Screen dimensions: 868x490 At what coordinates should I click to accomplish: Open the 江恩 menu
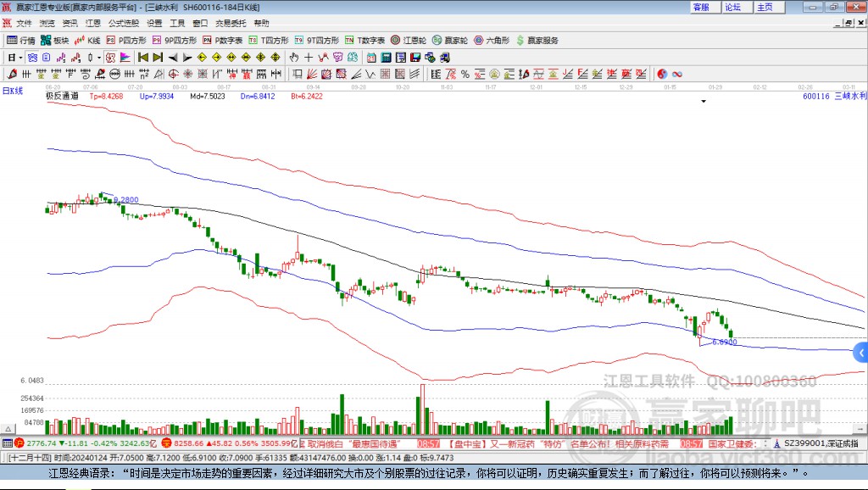click(x=93, y=23)
